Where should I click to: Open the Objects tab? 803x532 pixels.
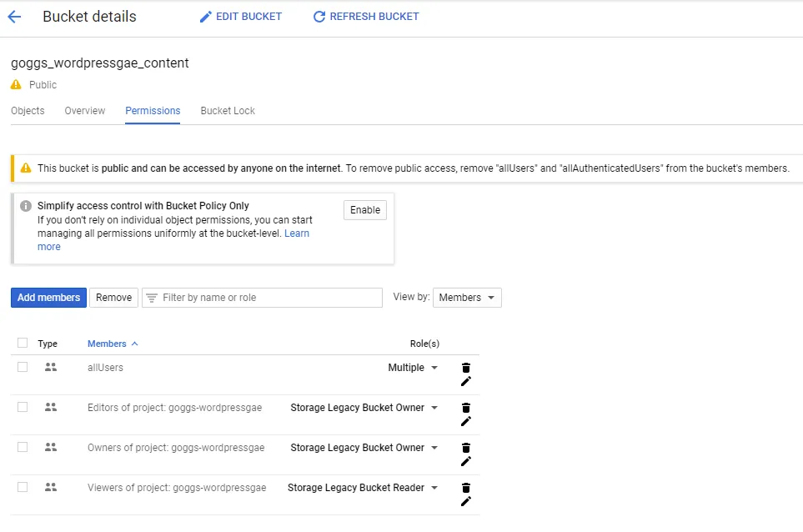point(28,110)
